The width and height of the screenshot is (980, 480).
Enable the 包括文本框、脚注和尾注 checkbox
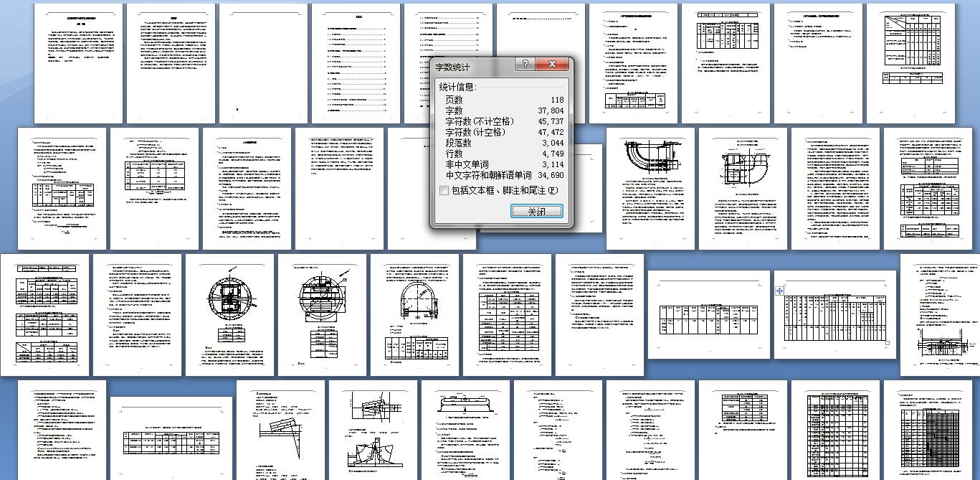[x=444, y=191]
